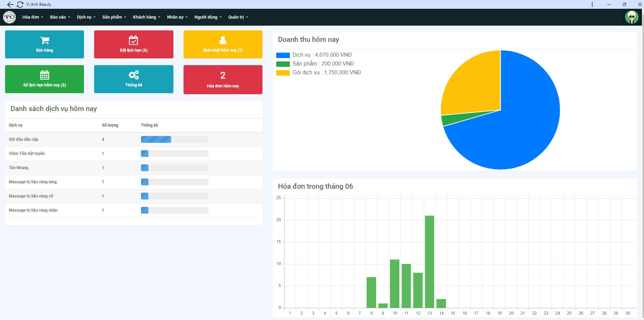The height and width of the screenshot is (320, 644).
Task: Click the Massage vùng cổ progress bar
Action: coord(174,196)
